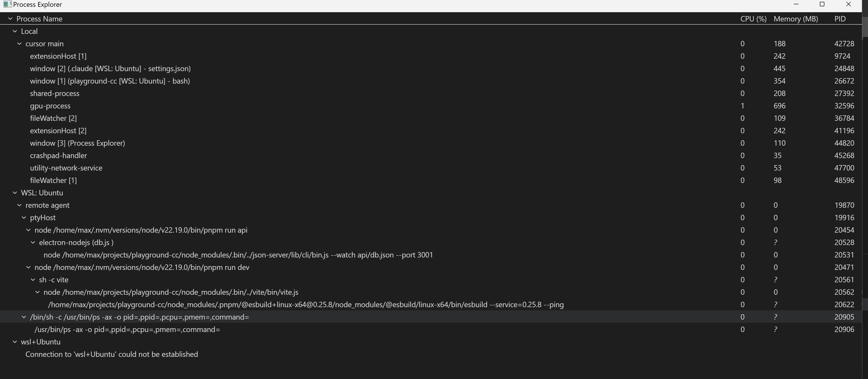This screenshot has height=379, width=868.
Task: Collapse the pnpm run api process
Action: click(x=28, y=230)
